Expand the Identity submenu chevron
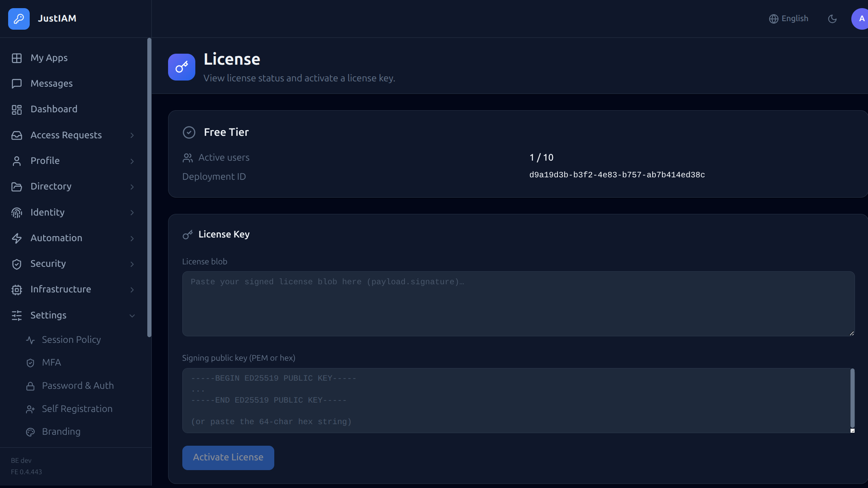The height and width of the screenshot is (488, 868). [x=132, y=213]
